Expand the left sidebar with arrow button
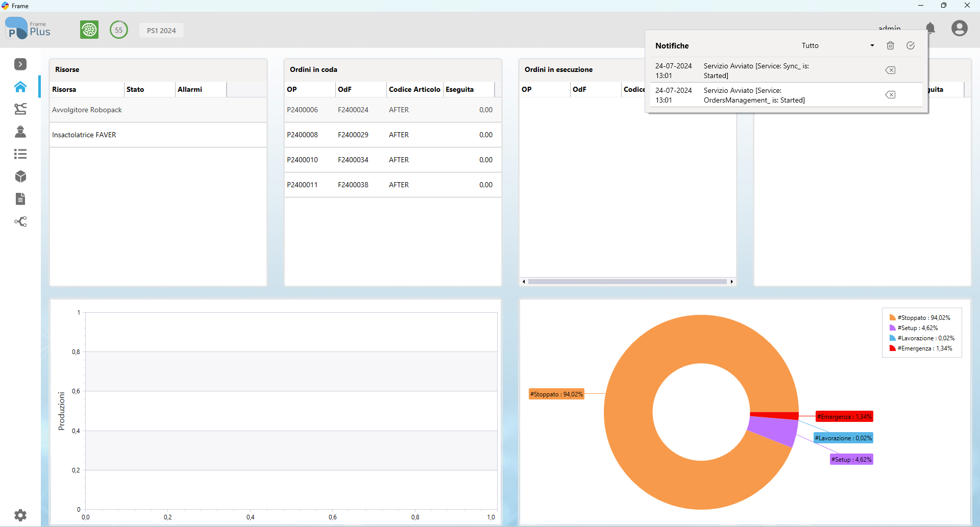 (x=20, y=64)
